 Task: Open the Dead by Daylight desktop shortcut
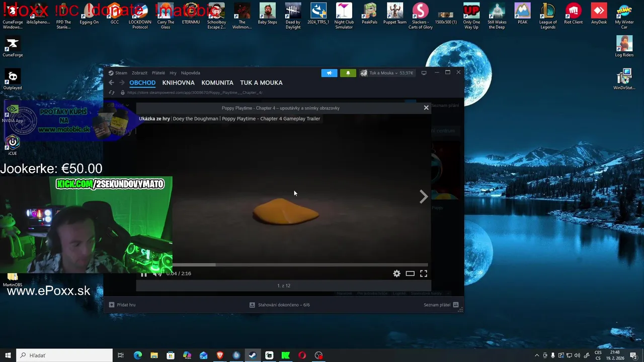tap(293, 16)
